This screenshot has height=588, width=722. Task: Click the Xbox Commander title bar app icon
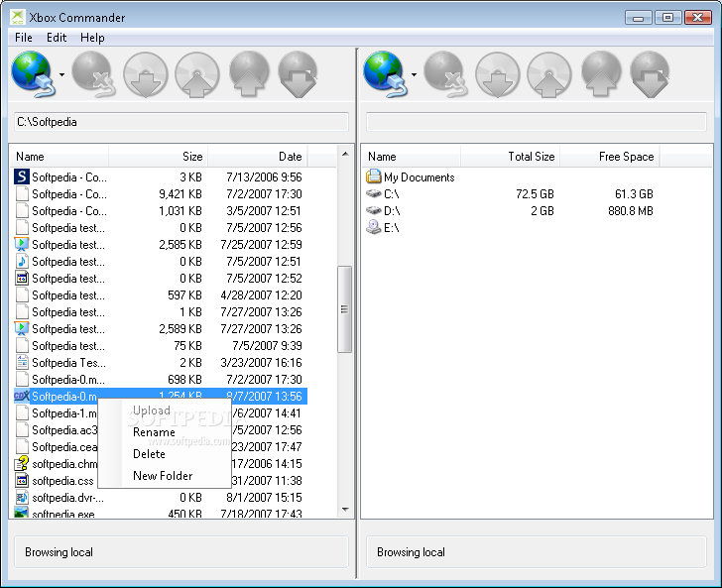click(x=18, y=17)
